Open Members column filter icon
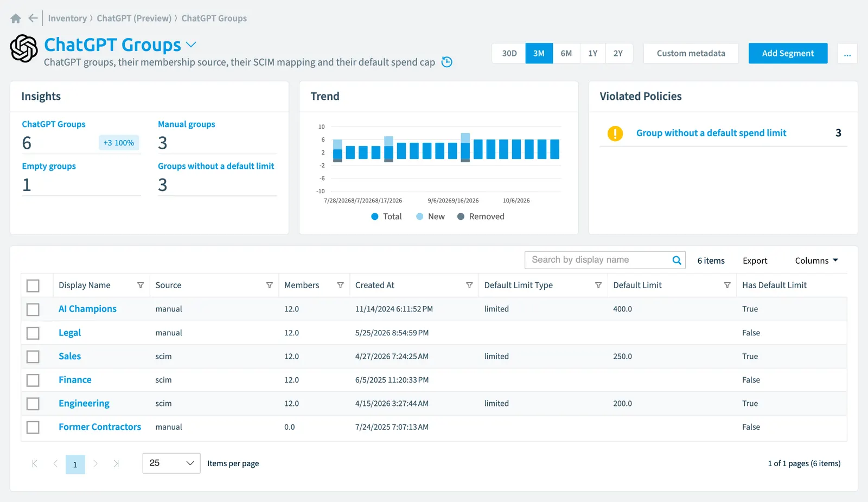 pyautogui.click(x=341, y=285)
